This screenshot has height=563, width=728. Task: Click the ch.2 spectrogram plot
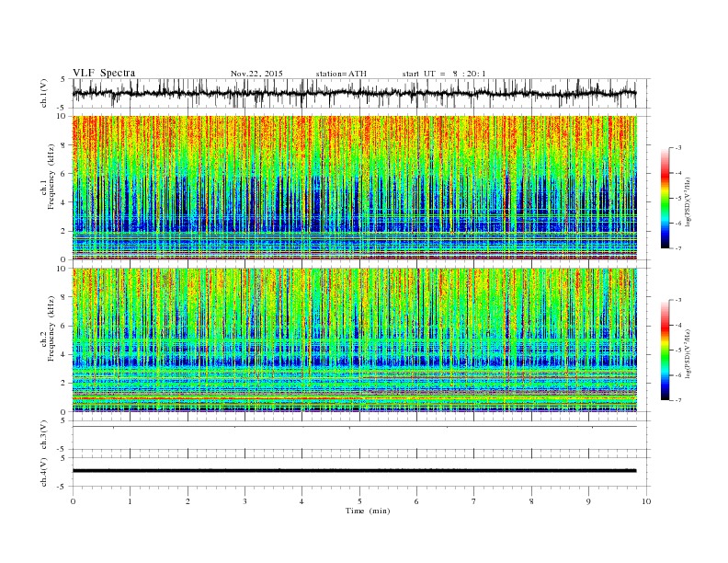[354, 339]
